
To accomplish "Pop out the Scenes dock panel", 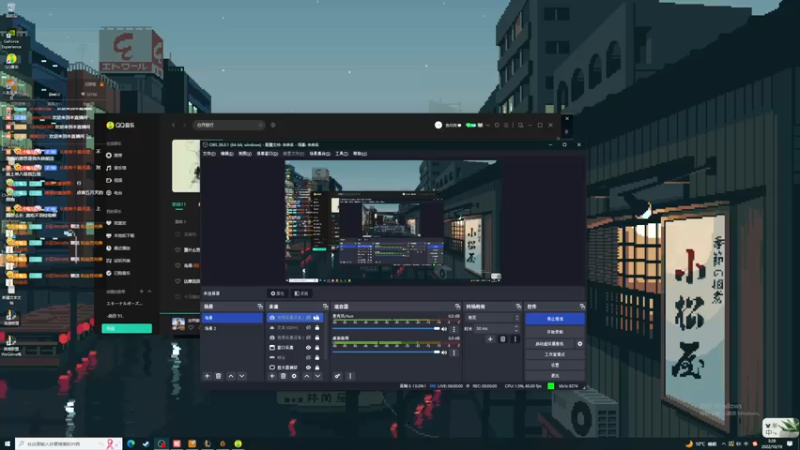I will [260, 307].
